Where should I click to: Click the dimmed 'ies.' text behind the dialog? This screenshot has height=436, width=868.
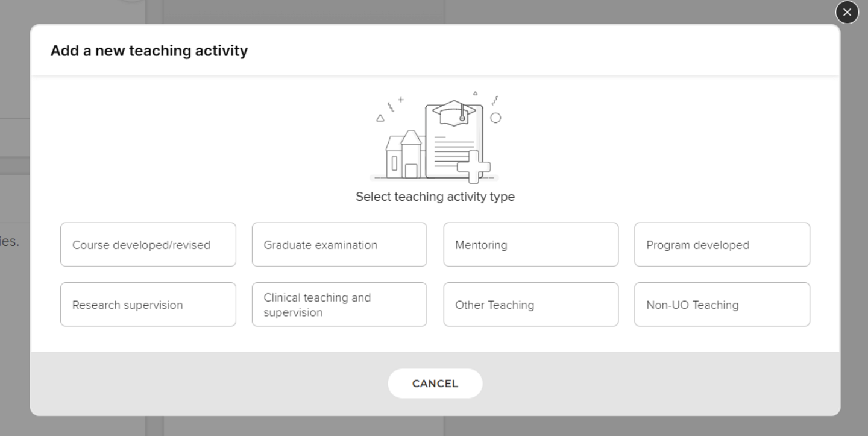pyautogui.click(x=10, y=242)
